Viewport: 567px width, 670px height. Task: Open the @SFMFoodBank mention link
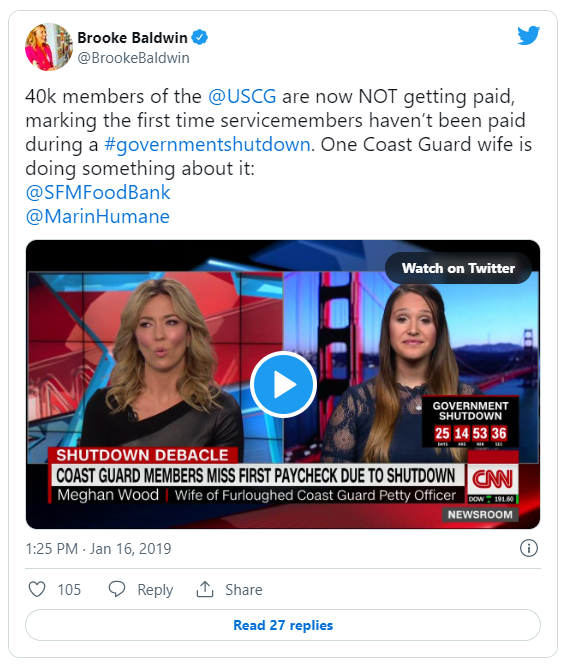tap(98, 192)
